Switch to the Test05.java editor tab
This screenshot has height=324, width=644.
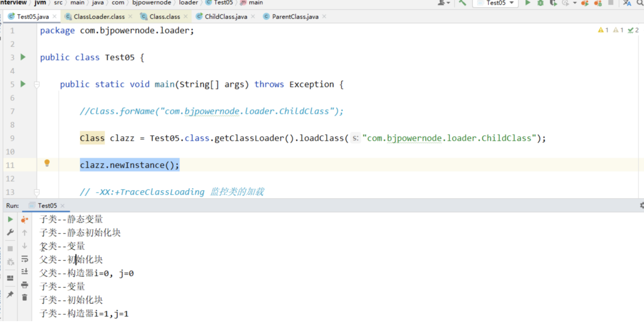32,17
